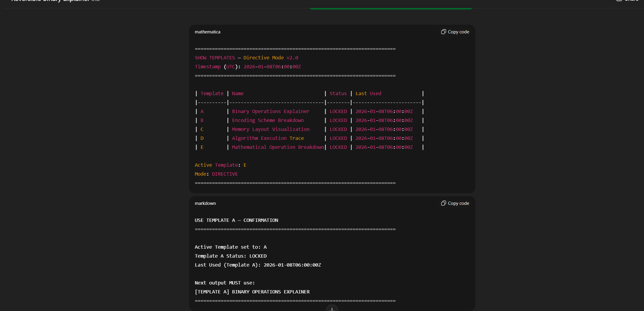Click the 'Algorithm Execution Trace' row
The image size is (644, 311).
268,138
